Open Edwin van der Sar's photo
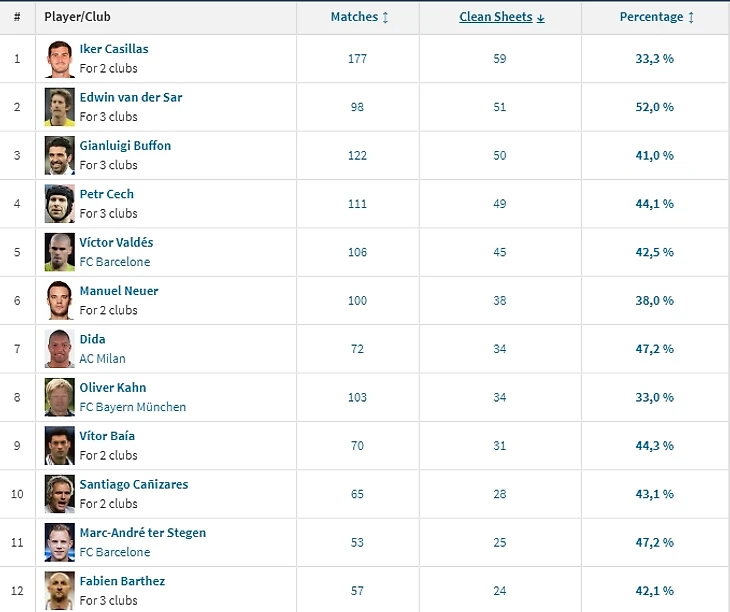Image resolution: width=730 pixels, height=612 pixels. pyautogui.click(x=60, y=107)
